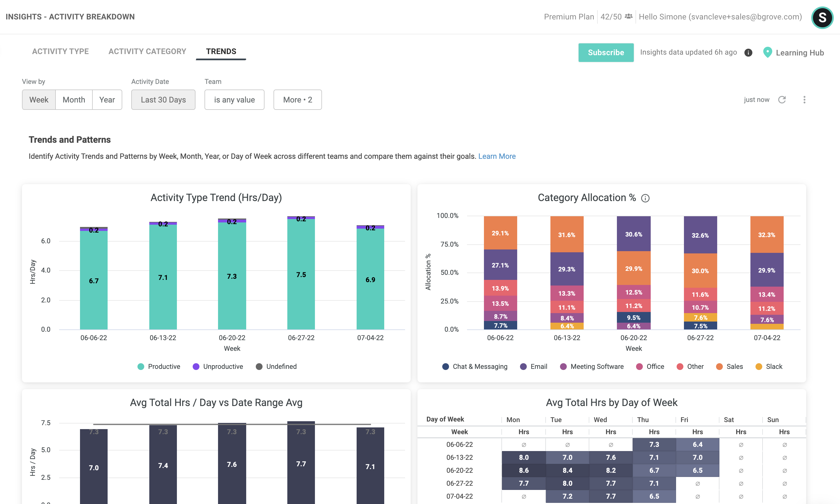Open the Simone user avatar menu

click(x=822, y=17)
